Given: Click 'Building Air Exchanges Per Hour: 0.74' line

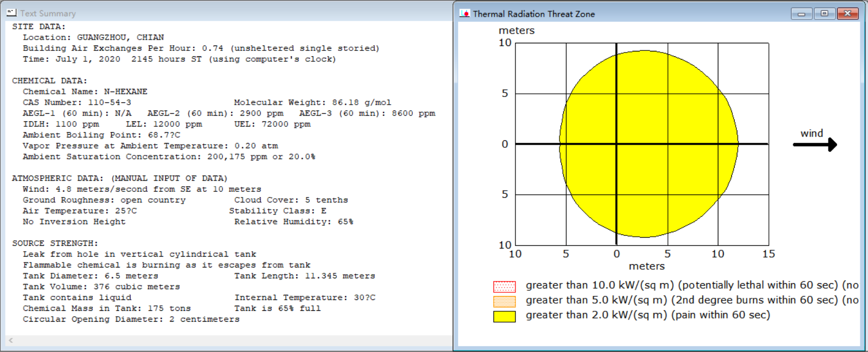Looking at the screenshot, I should 201,48.
